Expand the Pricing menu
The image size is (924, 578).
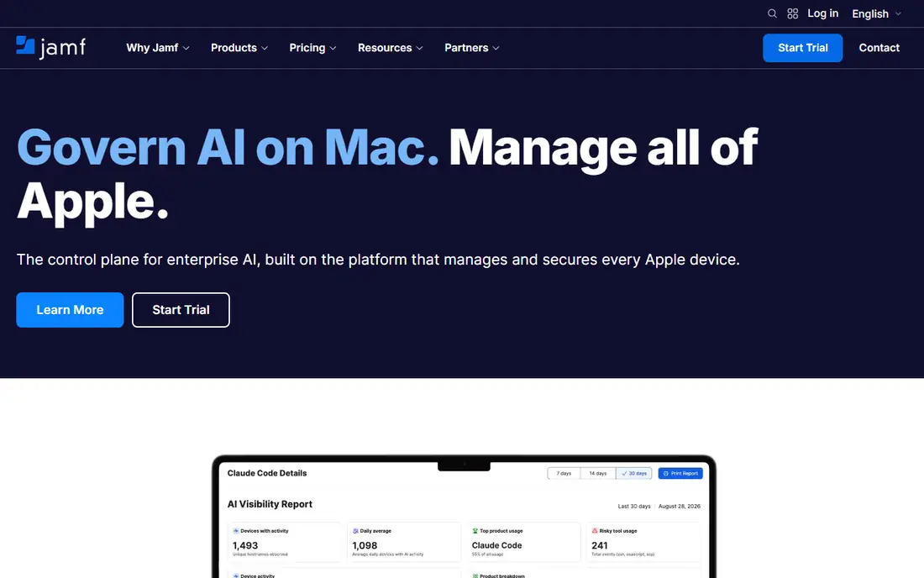tap(312, 48)
